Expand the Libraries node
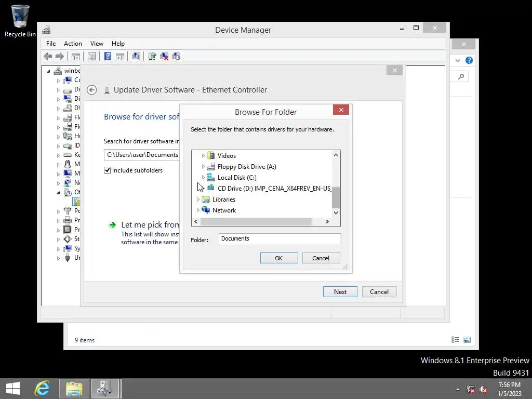The height and width of the screenshot is (399, 532). click(x=198, y=199)
